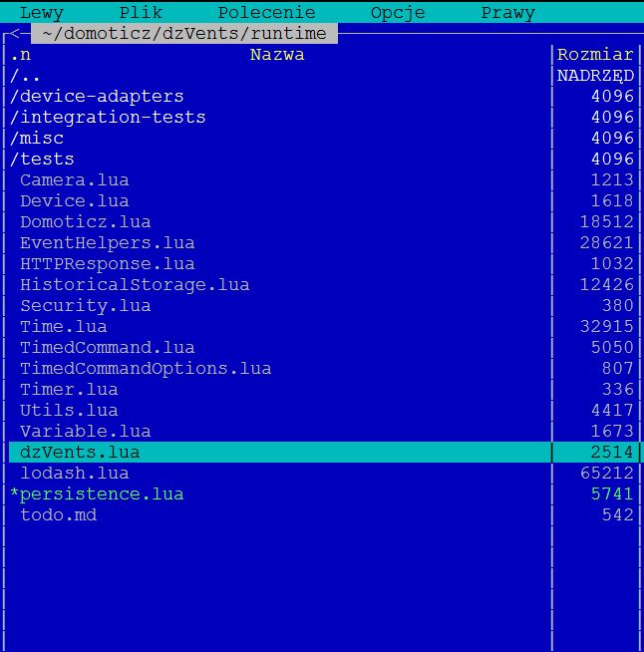Select the TimedCommand.lua file
The width and height of the screenshot is (644, 652).
pos(108,348)
